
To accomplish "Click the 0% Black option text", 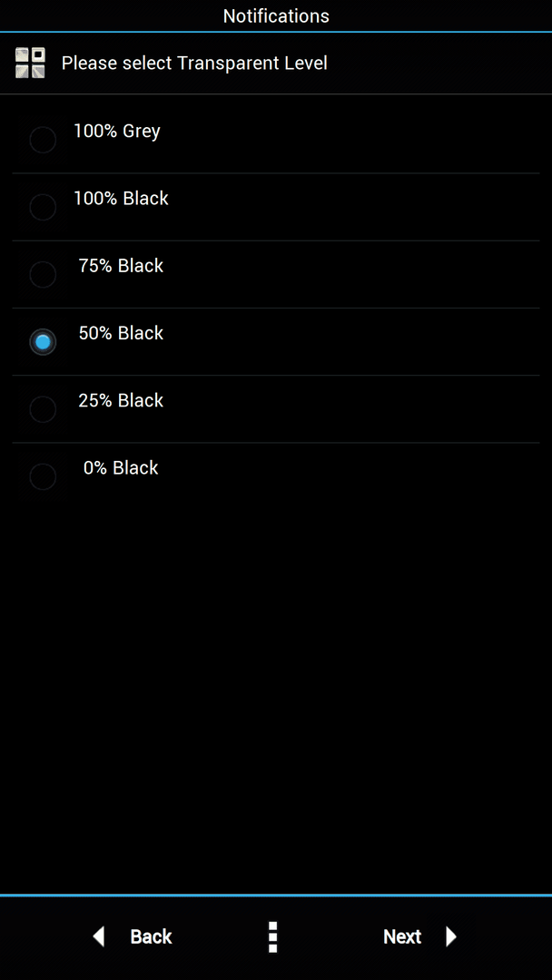I will tap(122, 467).
